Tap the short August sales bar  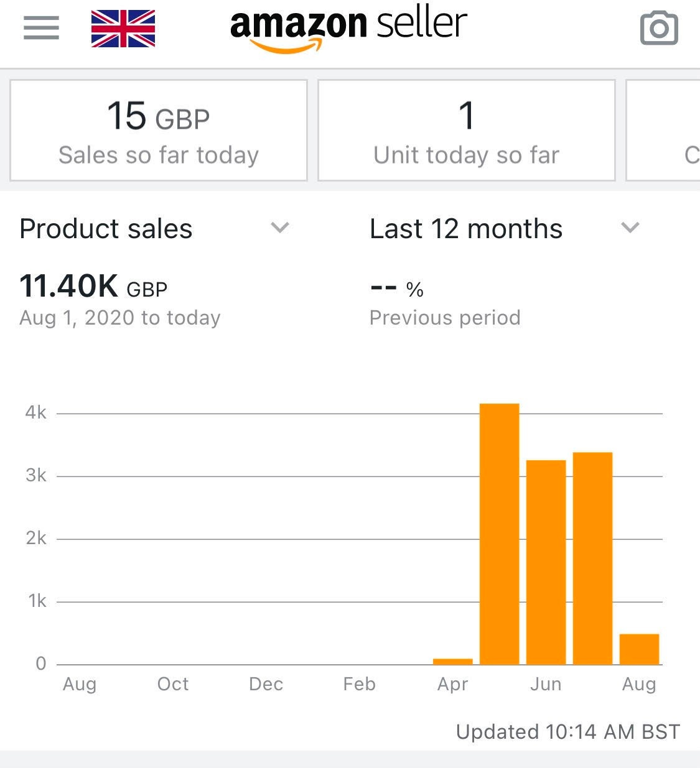click(639, 649)
